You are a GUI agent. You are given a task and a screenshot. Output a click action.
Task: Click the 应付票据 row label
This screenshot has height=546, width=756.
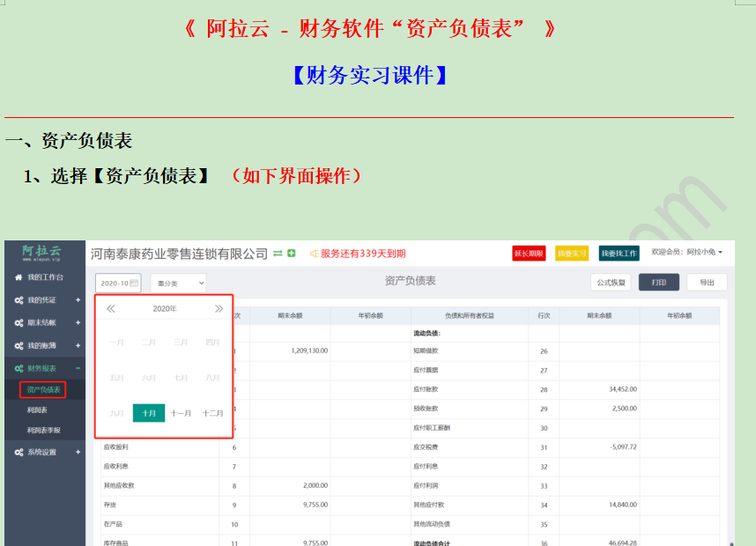point(426,370)
